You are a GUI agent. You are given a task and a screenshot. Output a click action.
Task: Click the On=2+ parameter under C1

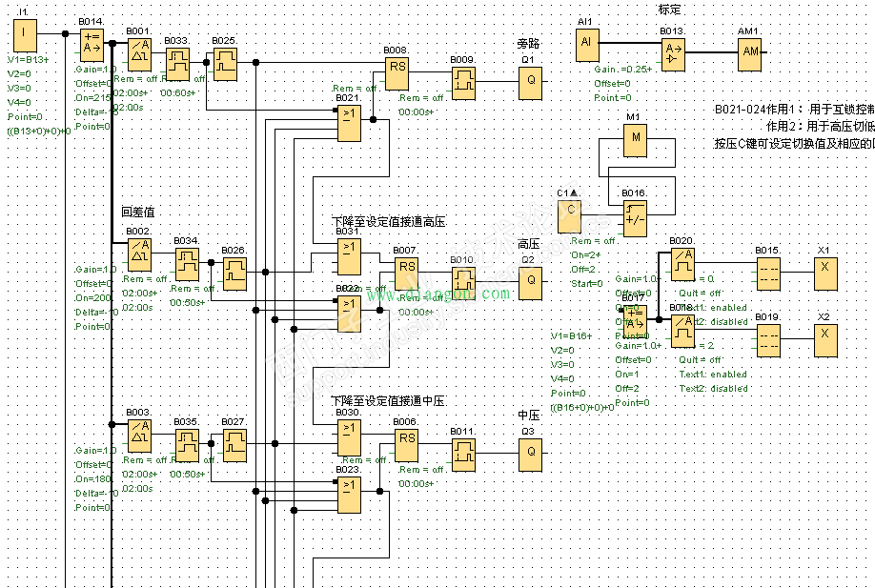coord(586,254)
